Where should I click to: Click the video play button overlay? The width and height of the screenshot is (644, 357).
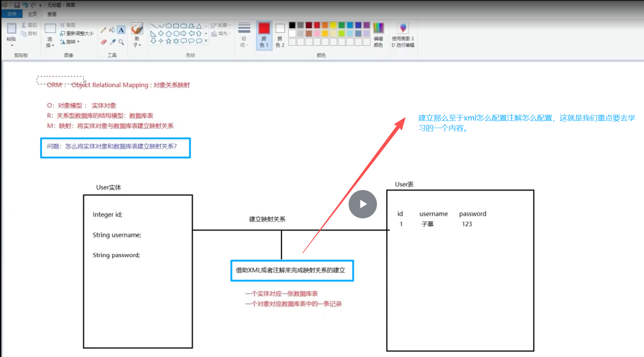pos(363,204)
